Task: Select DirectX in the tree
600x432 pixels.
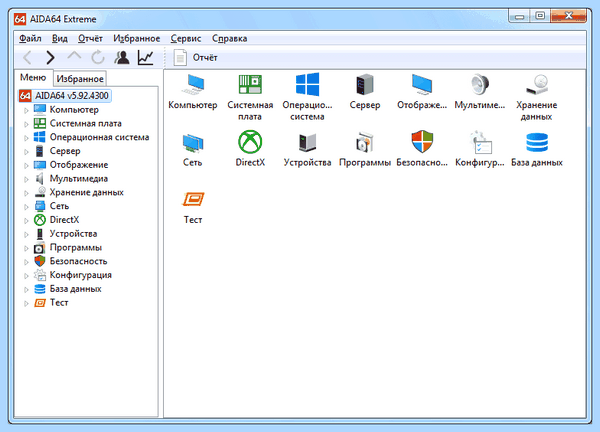Action: [x=64, y=220]
